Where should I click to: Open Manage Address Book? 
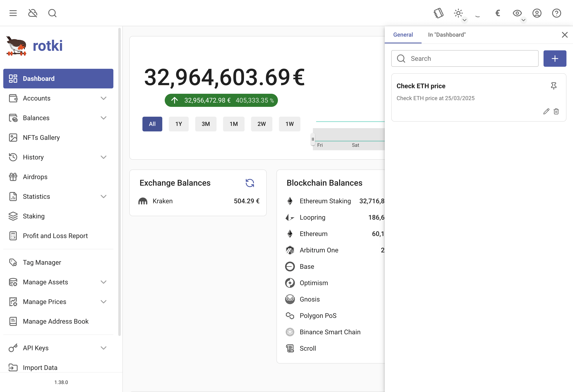(58, 321)
